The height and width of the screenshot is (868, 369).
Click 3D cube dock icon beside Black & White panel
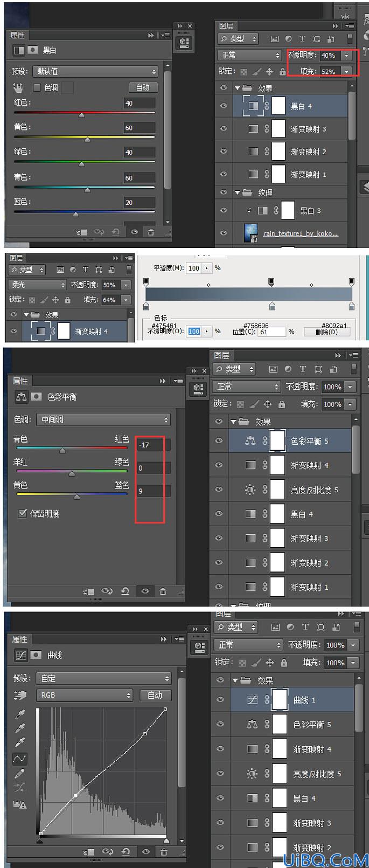pyautogui.click(x=184, y=43)
